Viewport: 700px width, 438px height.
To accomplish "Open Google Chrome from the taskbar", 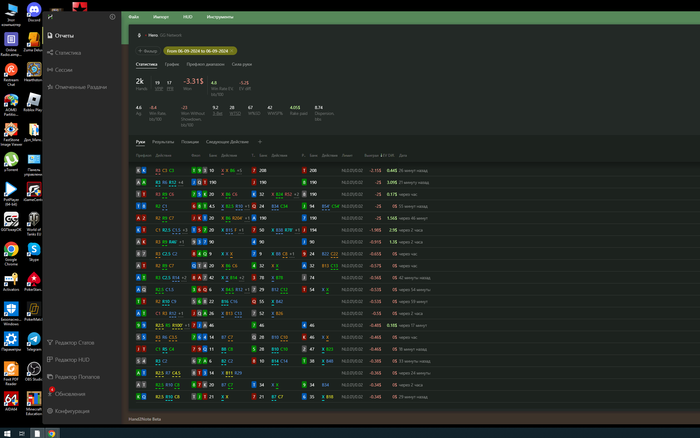I will click(51, 432).
